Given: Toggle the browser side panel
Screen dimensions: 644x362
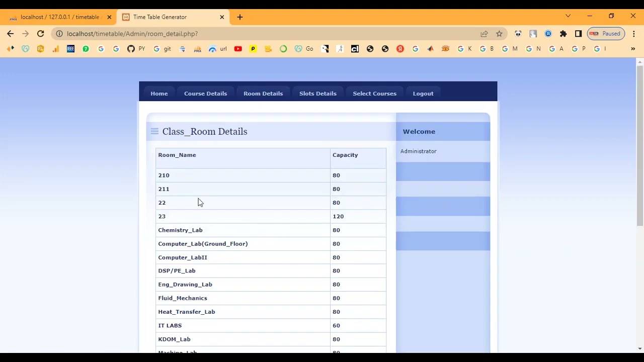Looking at the screenshot, I should tap(579, 34).
